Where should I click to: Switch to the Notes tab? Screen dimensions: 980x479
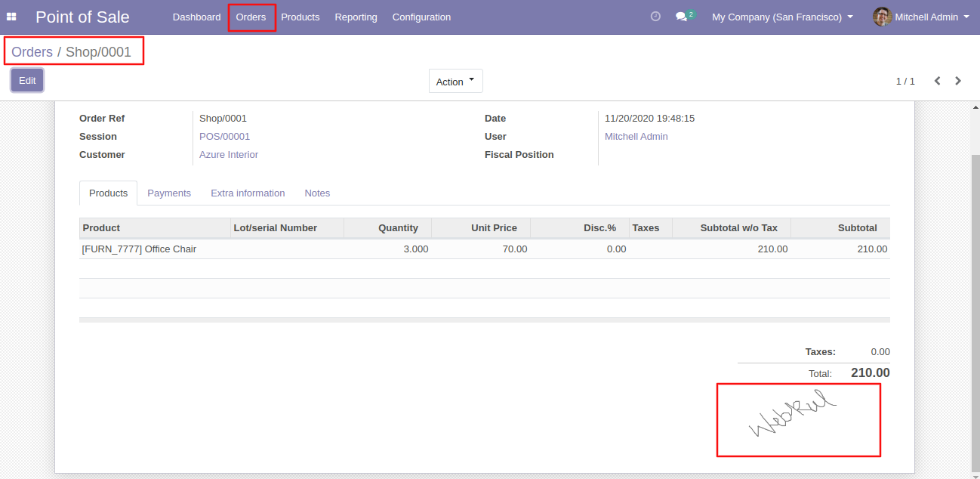tap(317, 193)
